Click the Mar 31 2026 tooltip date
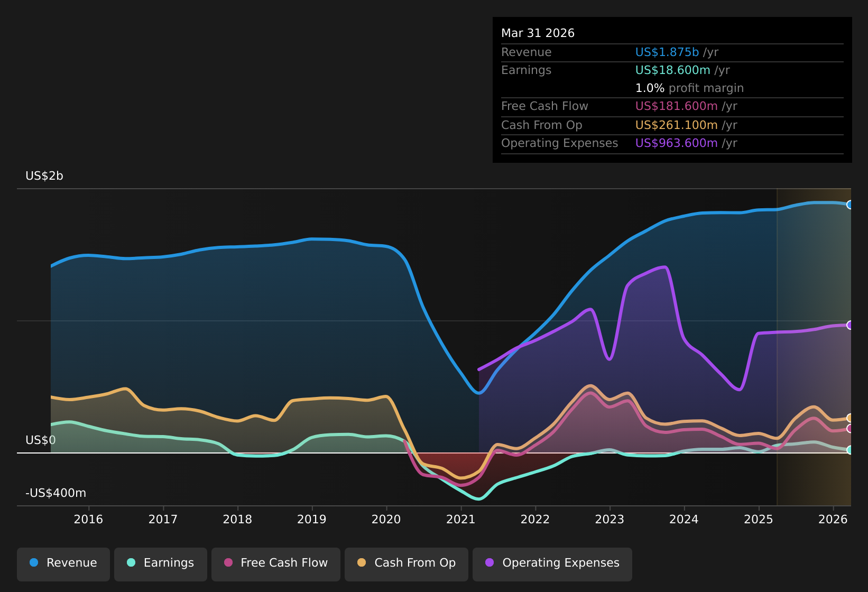The height and width of the screenshot is (592, 868). point(538,33)
